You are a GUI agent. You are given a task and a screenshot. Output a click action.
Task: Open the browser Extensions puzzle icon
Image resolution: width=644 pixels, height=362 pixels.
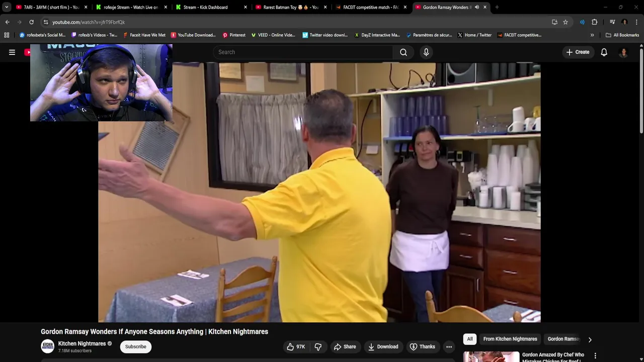(594, 22)
